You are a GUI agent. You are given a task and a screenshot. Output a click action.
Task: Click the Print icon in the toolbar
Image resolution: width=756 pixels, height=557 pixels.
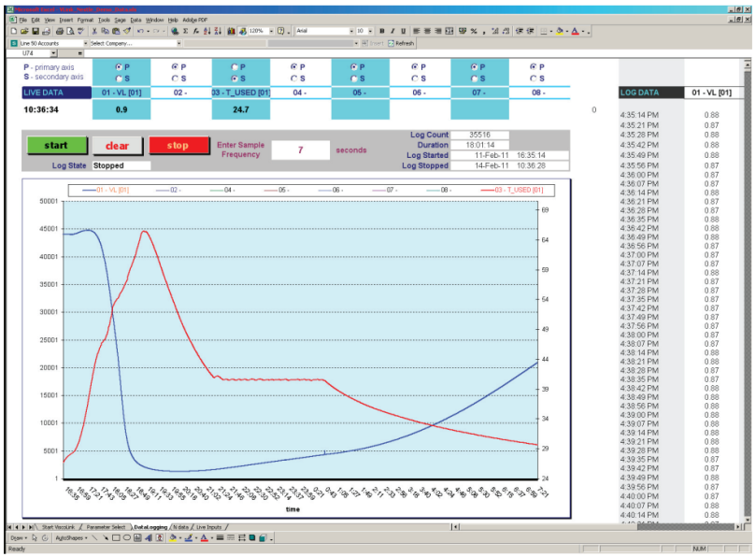[x=59, y=31]
